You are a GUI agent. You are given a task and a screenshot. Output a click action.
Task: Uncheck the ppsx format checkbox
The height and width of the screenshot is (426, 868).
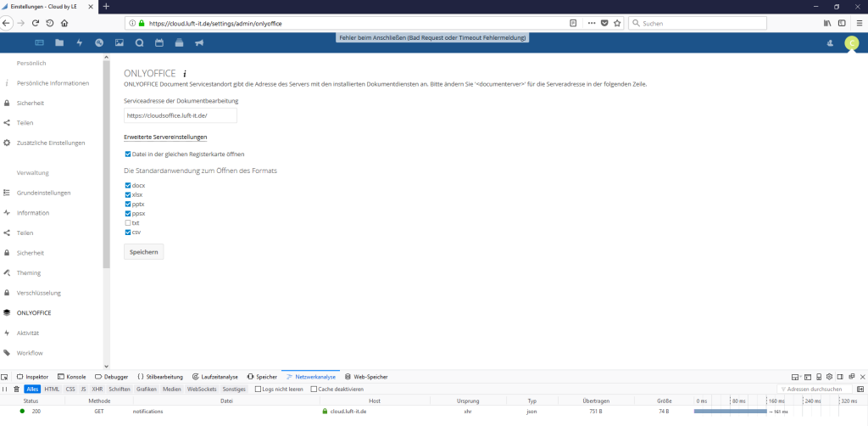(128, 213)
